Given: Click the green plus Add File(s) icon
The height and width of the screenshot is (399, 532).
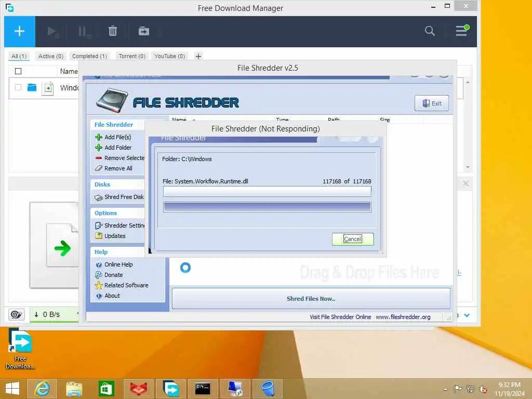Looking at the screenshot, I should coord(99,137).
